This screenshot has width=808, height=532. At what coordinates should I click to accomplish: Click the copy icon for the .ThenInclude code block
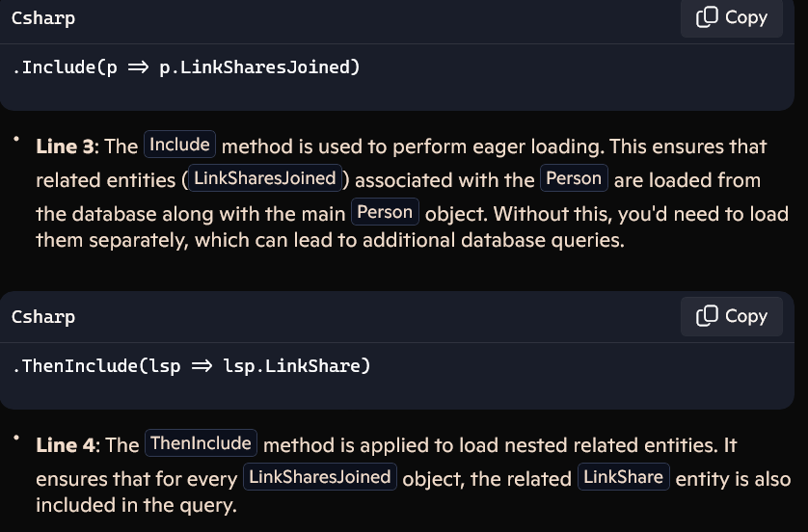click(x=707, y=316)
